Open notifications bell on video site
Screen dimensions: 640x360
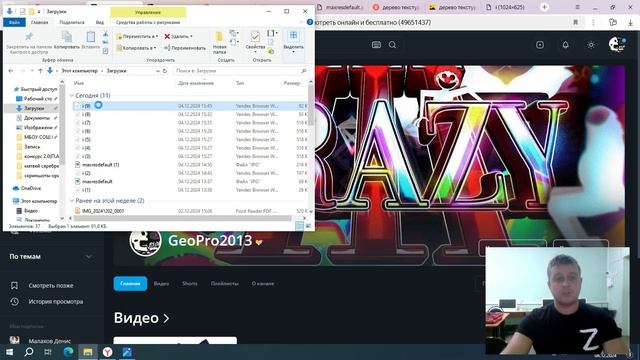pyautogui.click(x=565, y=45)
